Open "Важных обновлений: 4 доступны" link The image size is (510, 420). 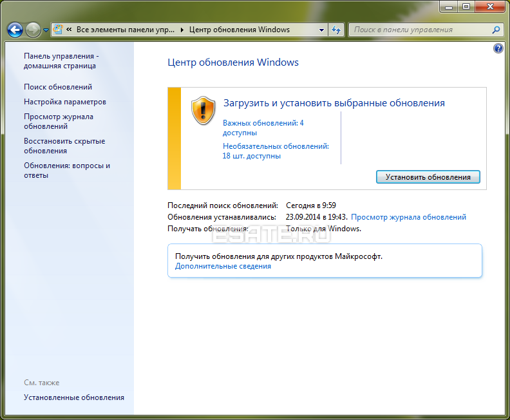click(x=263, y=128)
